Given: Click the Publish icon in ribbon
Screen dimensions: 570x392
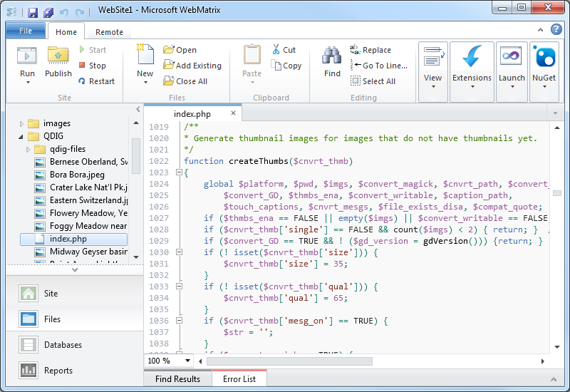Looking at the screenshot, I should pos(58,56).
